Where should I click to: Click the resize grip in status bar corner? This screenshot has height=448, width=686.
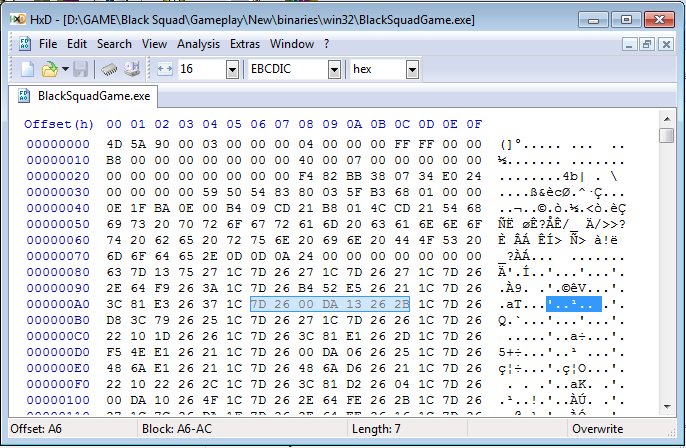click(x=671, y=432)
